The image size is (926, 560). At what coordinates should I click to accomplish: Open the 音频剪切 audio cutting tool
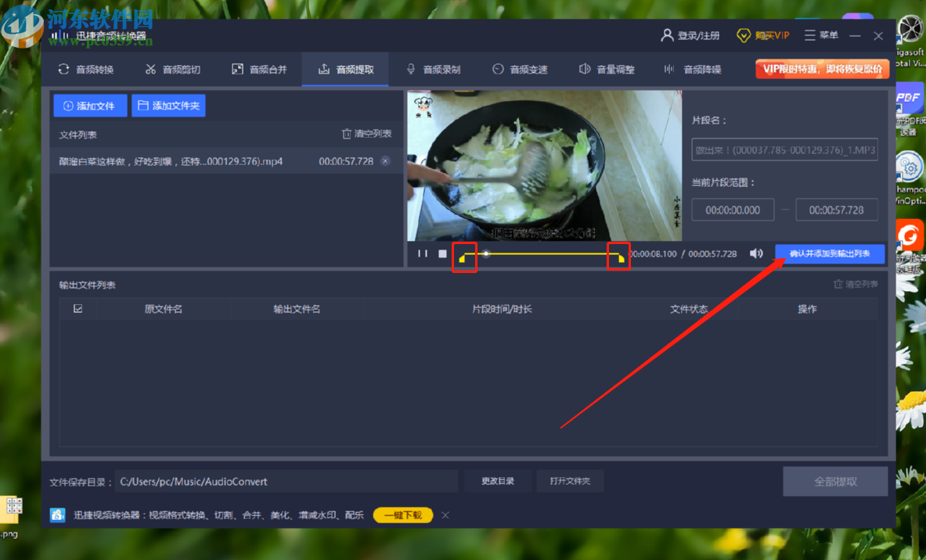(172, 69)
